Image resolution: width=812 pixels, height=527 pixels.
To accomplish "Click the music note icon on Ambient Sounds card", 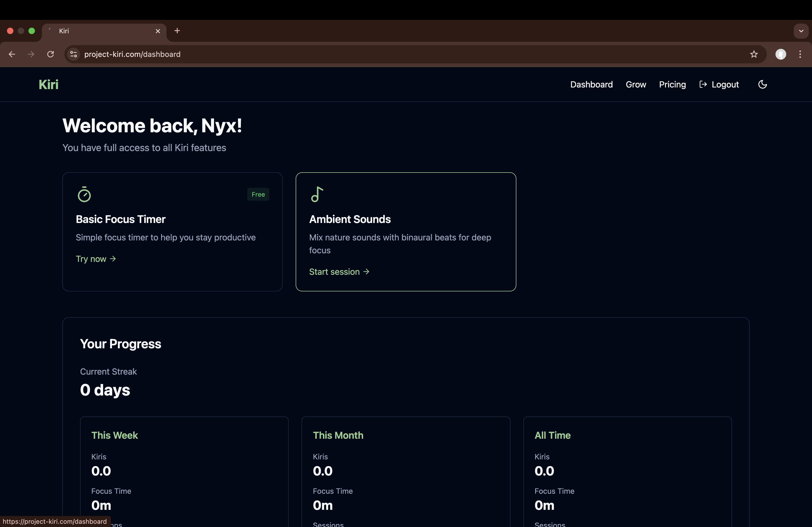I will (317, 194).
